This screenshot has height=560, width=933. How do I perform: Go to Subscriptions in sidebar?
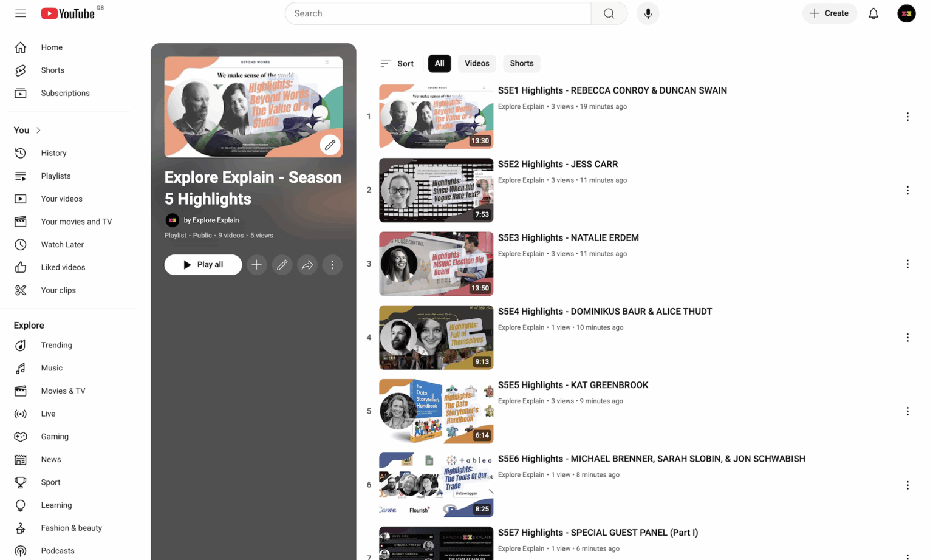pos(65,93)
